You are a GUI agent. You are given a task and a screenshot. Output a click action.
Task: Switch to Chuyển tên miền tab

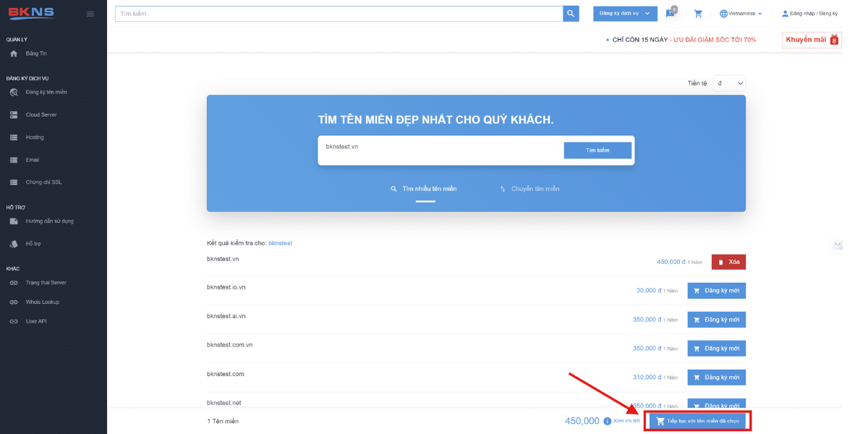tap(529, 189)
